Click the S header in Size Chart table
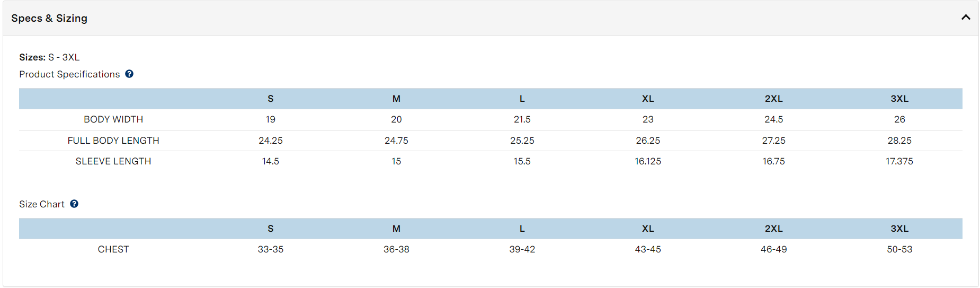Screen dimensions: 980x288 [271, 229]
